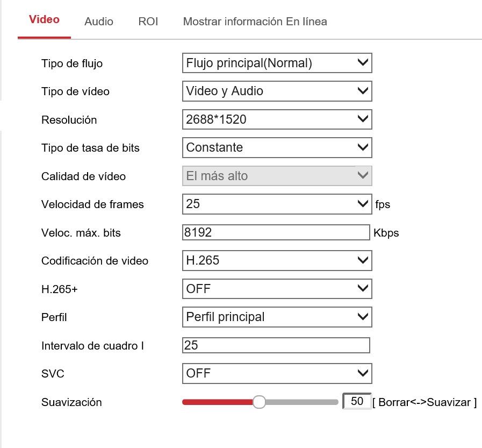Image resolution: width=482 pixels, height=448 pixels.
Task: Click the grey portion of Suavización slider track
Action: [x=301, y=402]
